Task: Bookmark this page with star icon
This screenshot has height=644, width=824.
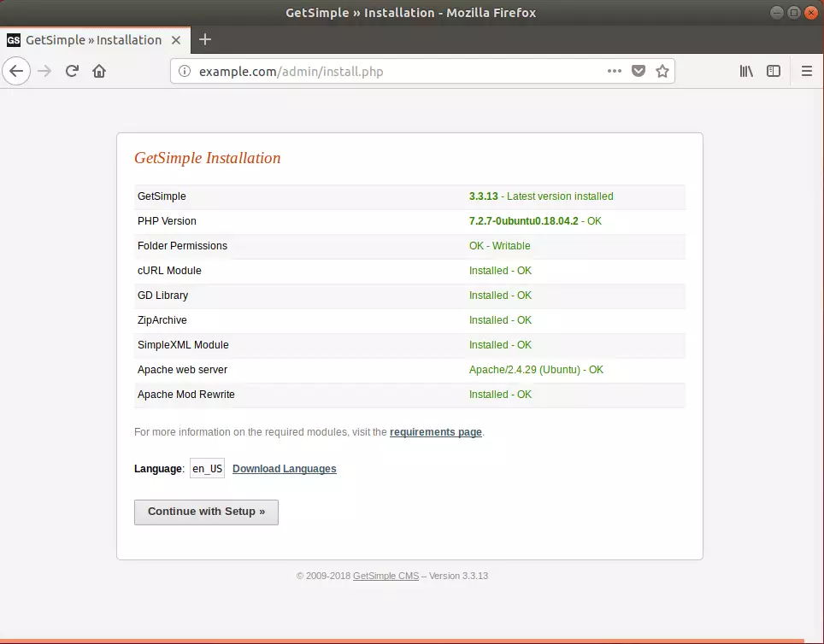Action: (662, 71)
